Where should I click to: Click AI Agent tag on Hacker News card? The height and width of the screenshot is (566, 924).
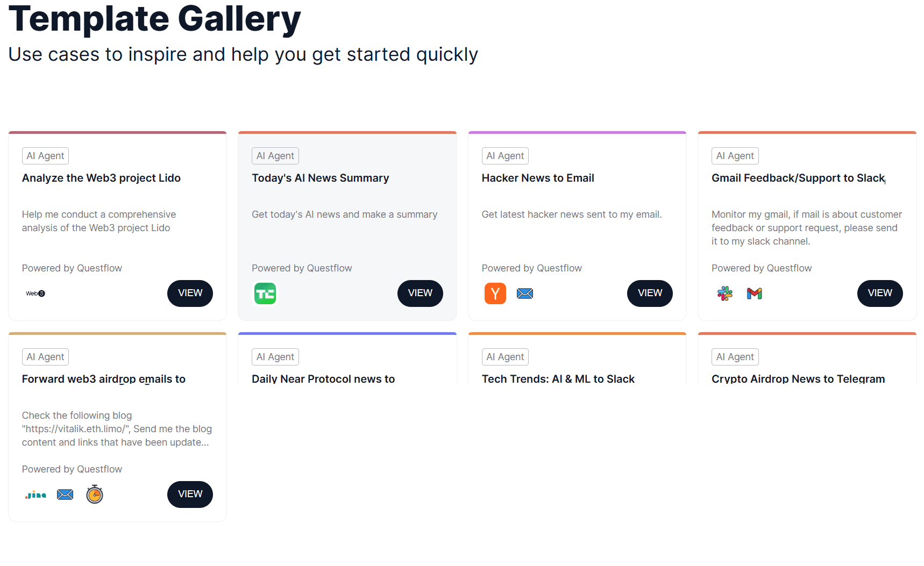[x=505, y=156]
